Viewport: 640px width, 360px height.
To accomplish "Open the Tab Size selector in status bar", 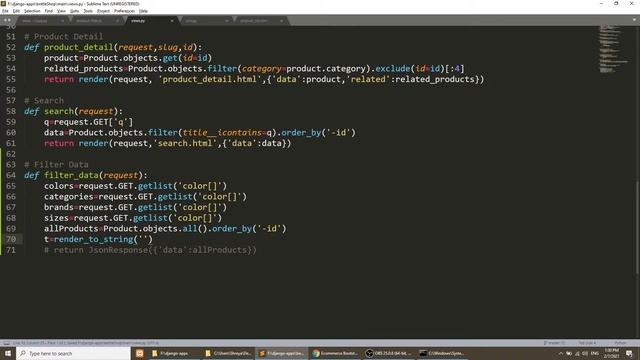I will tap(587, 343).
